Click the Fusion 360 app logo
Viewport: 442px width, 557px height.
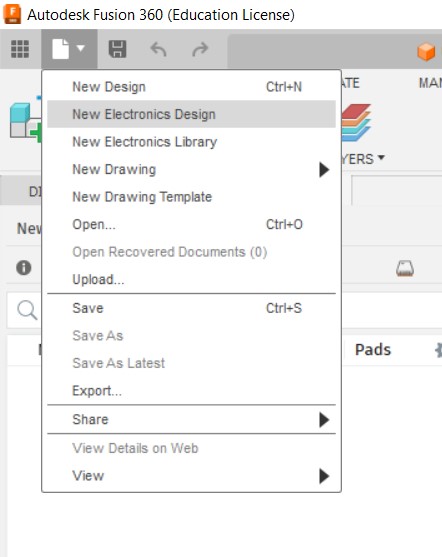pos(12,14)
